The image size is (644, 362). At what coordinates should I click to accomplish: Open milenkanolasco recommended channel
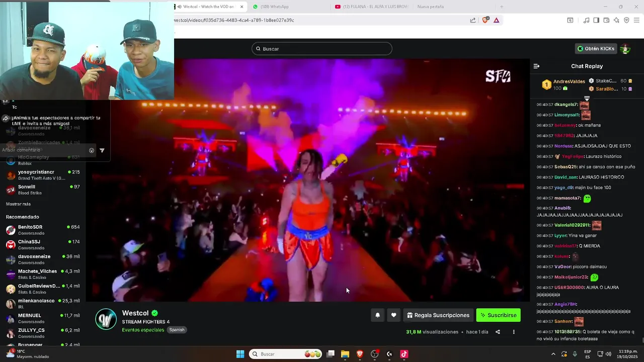tap(43, 303)
